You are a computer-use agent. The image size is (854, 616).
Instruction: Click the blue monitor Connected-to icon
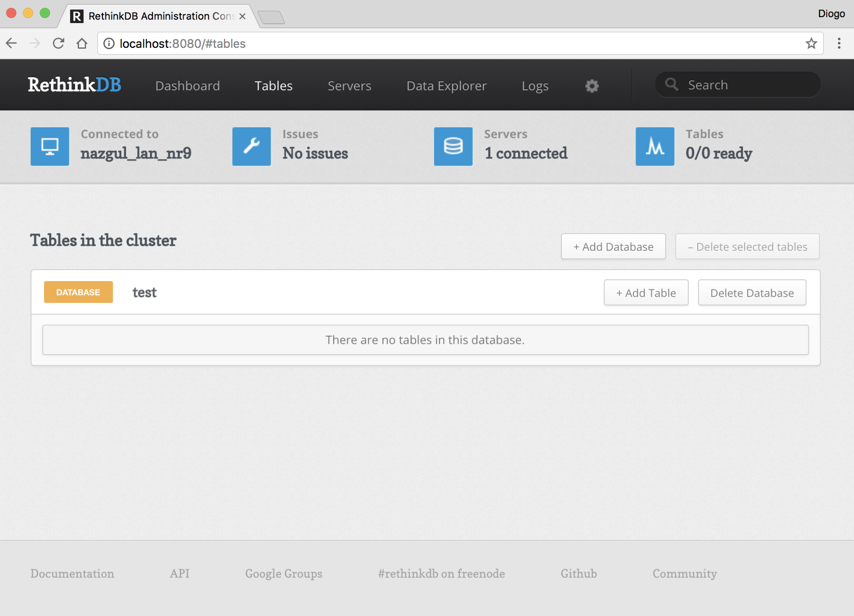[x=50, y=147]
